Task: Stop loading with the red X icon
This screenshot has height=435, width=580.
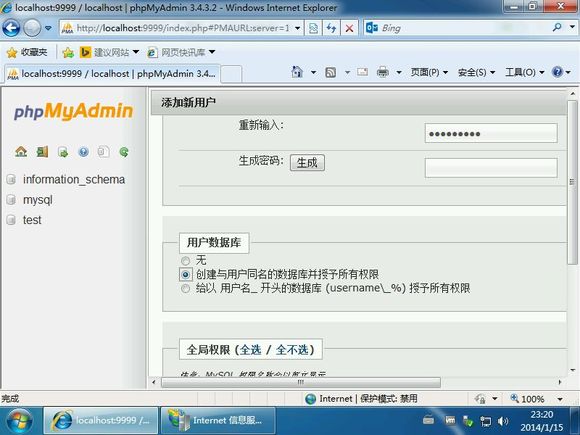Action: pyautogui.click(x=349, y=28)
